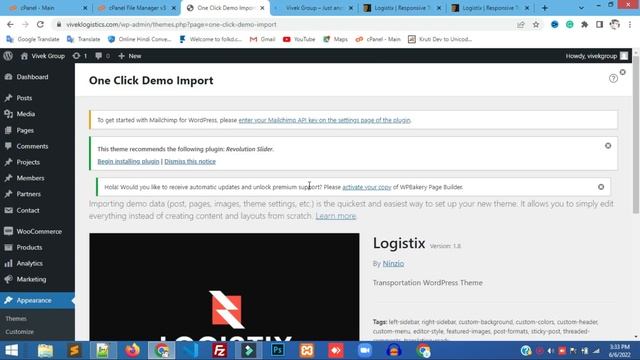Bookmark this page with star icon

[x=536, y=24]
